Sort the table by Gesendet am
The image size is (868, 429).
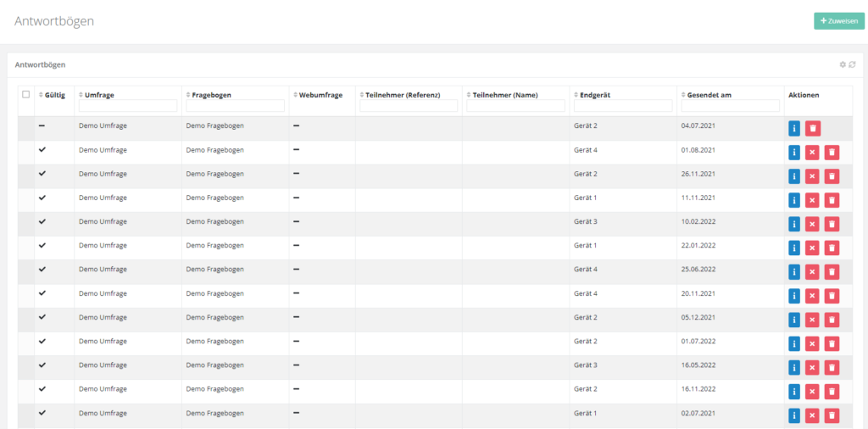pyautogui.click(x=708, y=95)
